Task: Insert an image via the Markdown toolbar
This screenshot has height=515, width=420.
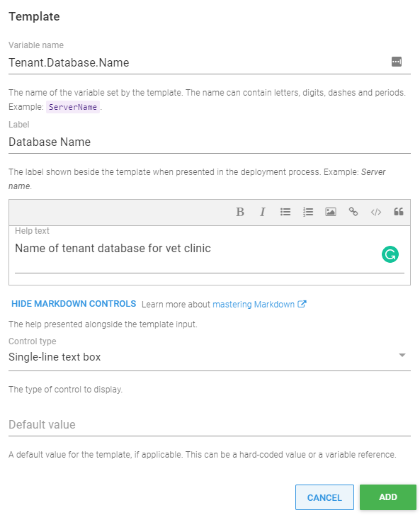Action: pyautogui.click(x=330, y=212)
